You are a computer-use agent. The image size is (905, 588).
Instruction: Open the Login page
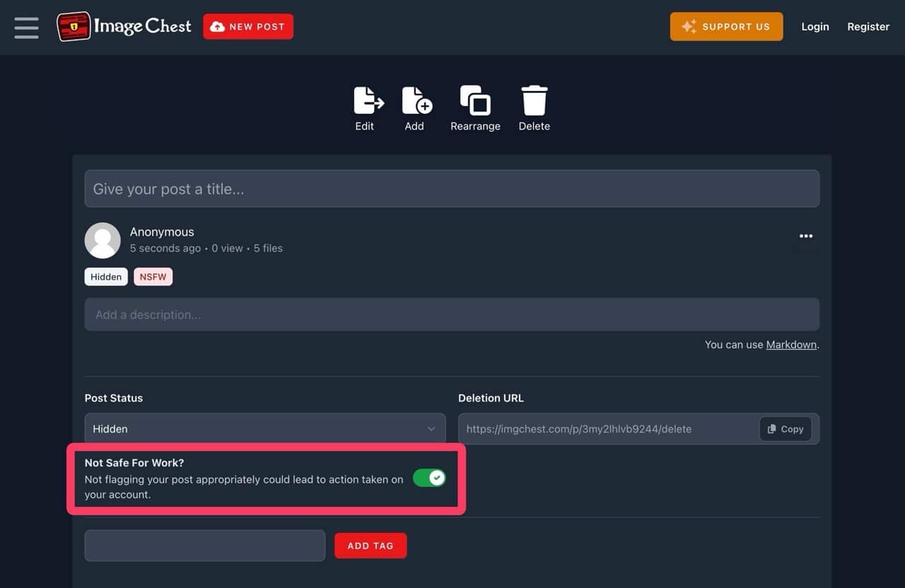click(814, 27)
